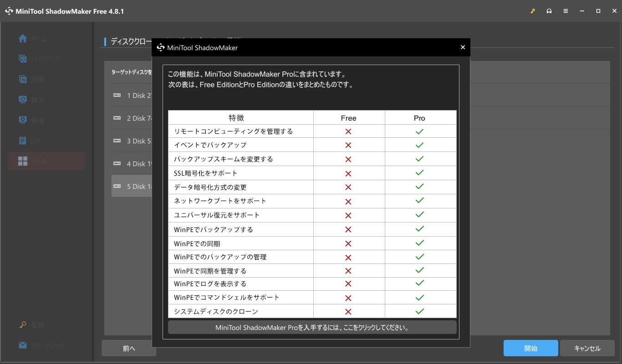Select the 3 Disk entry in target list

pyautogui.click(x=132, y=141)
